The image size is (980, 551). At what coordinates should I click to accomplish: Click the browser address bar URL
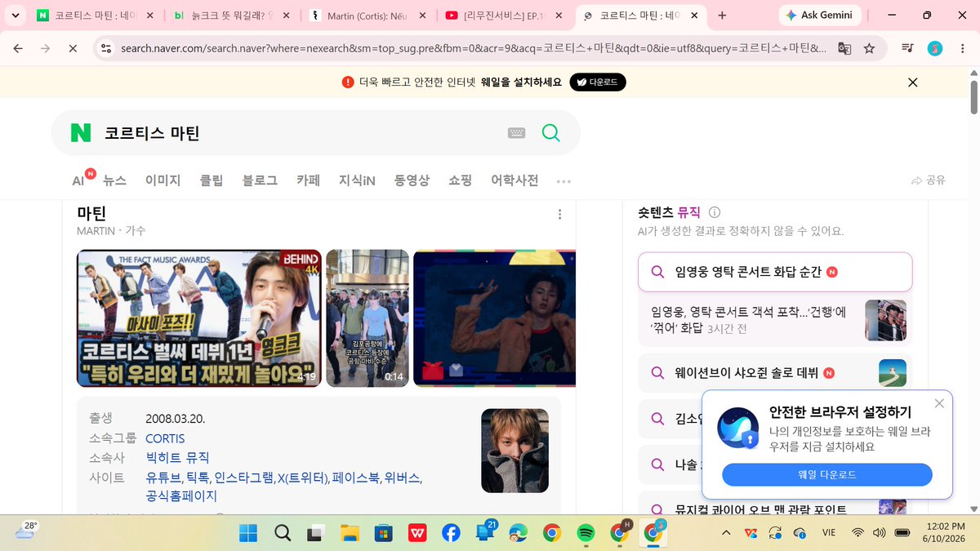tap(474, 48)
